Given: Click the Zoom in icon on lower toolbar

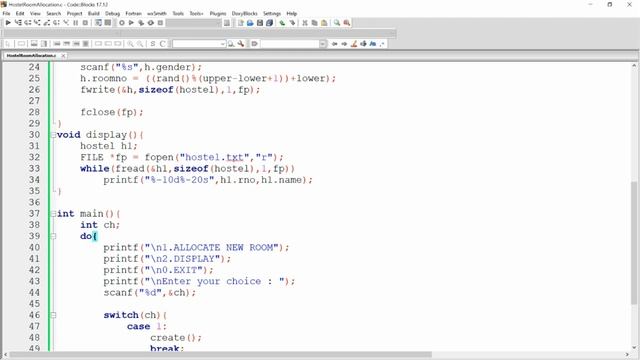Looking at the screenshot, I should tap(130, 44).
